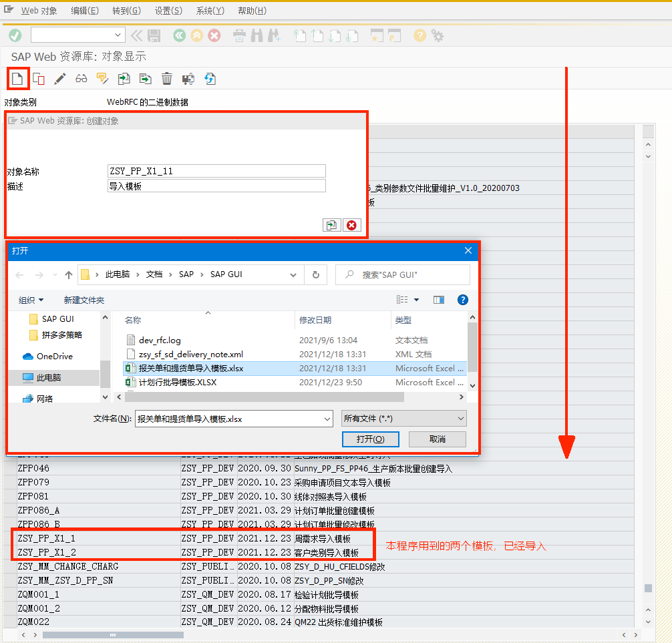Open the 所有文件 (*.*) file type dropdown
Screen dimensions: 672x643
pyautogui.click(x=403, y=417)
